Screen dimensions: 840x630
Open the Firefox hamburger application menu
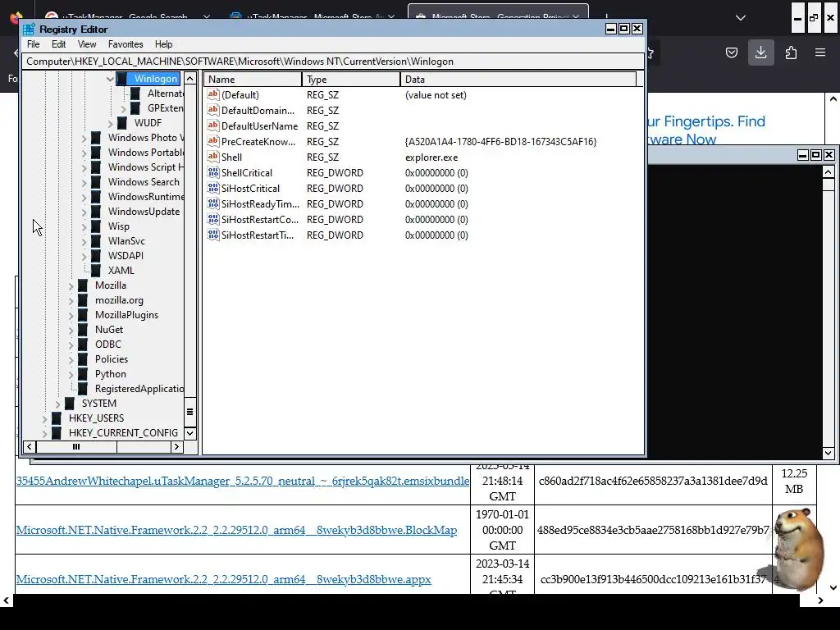coord(820,52)
